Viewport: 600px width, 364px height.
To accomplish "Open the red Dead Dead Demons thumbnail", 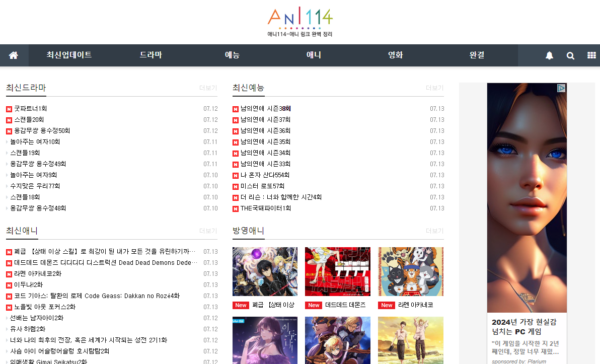I will point(338,271).
